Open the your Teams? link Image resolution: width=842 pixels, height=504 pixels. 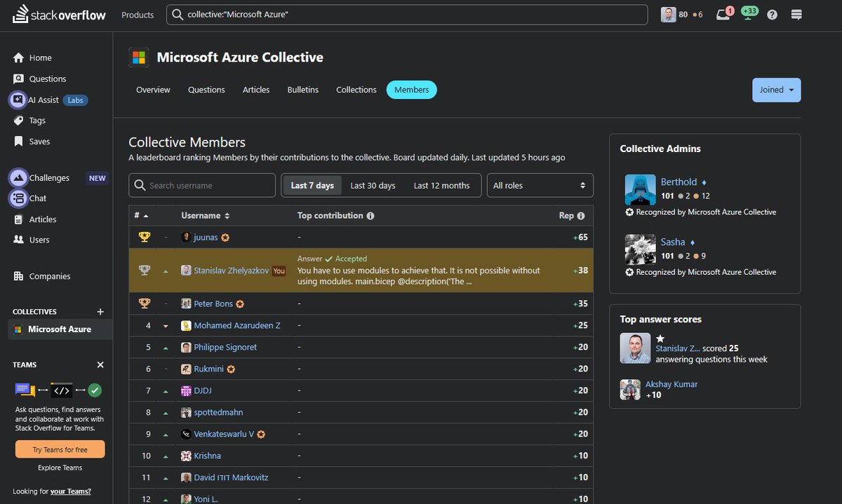[x=70, y=491]
